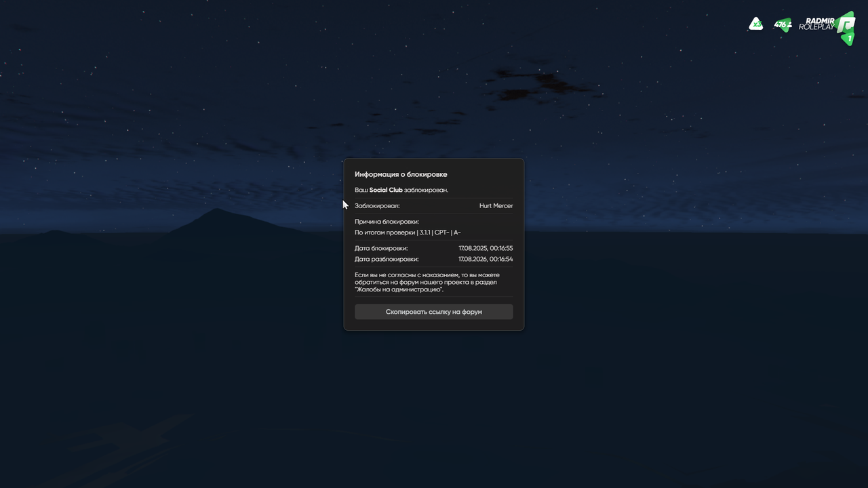
Task: Click the 'Дата блокировки:' label
Action: tap(381, 248)
